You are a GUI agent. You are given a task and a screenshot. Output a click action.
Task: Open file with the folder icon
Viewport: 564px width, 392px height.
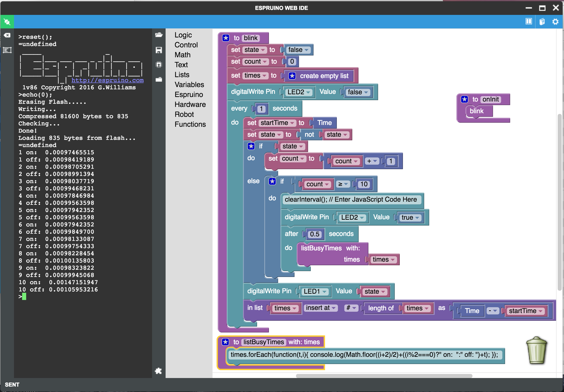point(159,35)
